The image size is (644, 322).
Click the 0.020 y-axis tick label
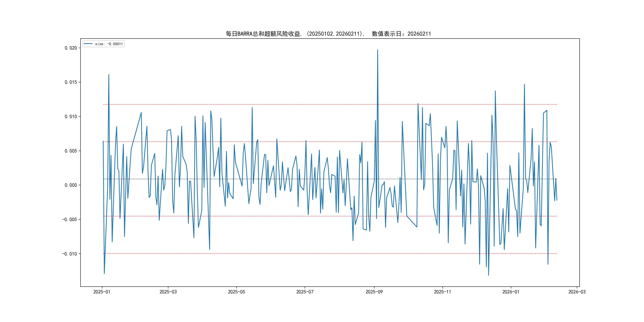71,48
